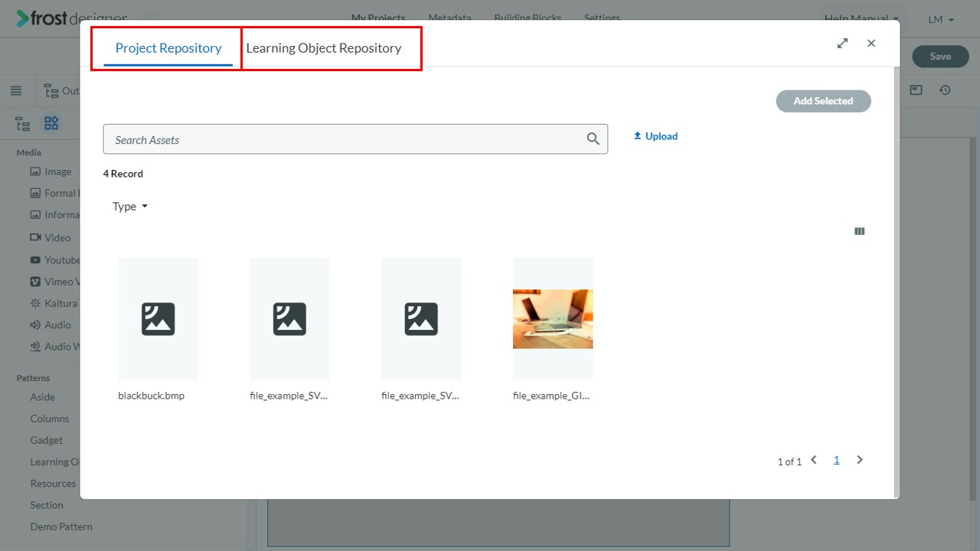
Task: Select the Section pattern
Action: click(47, 505)
